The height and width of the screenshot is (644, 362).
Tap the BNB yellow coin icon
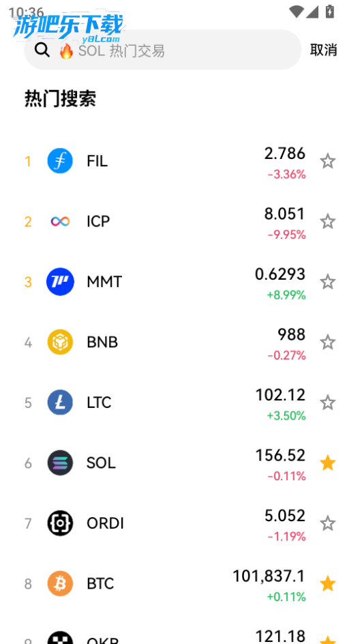[60, 342]
